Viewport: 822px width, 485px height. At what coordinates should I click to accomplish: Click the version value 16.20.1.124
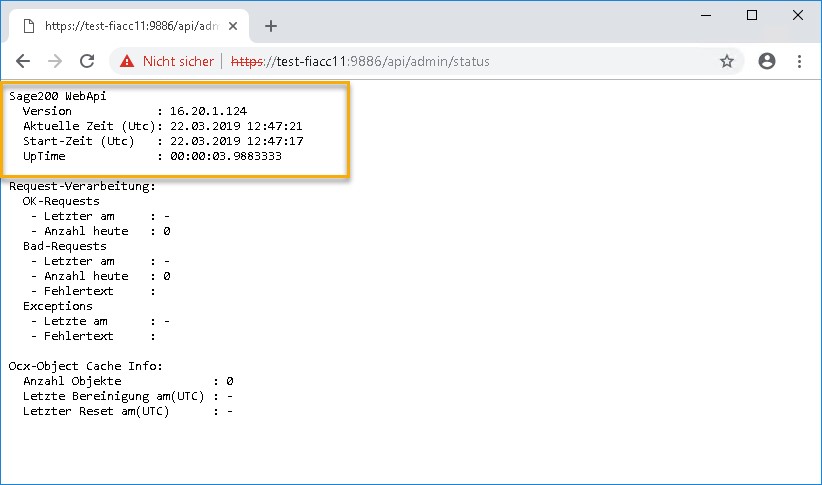pos(208,111)
